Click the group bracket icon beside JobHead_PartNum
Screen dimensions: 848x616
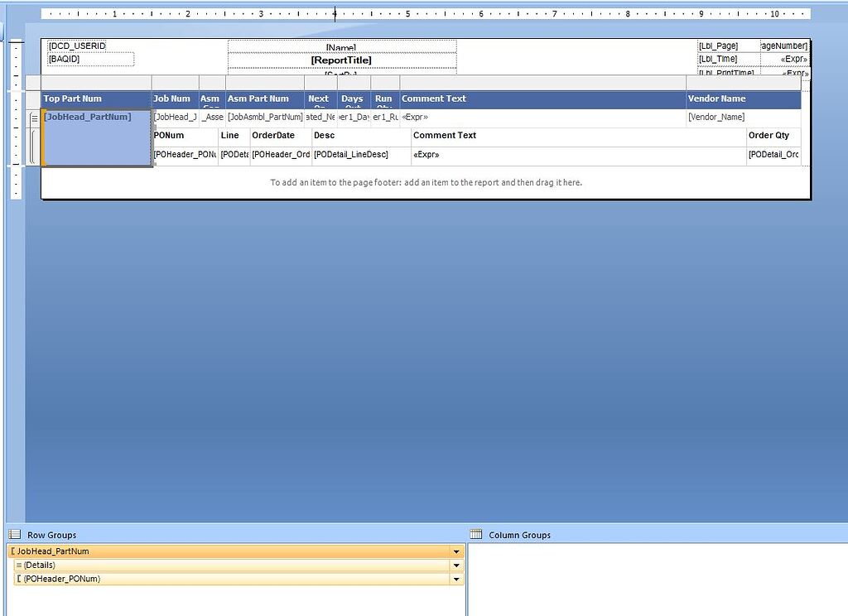click(x=12, y=551)
